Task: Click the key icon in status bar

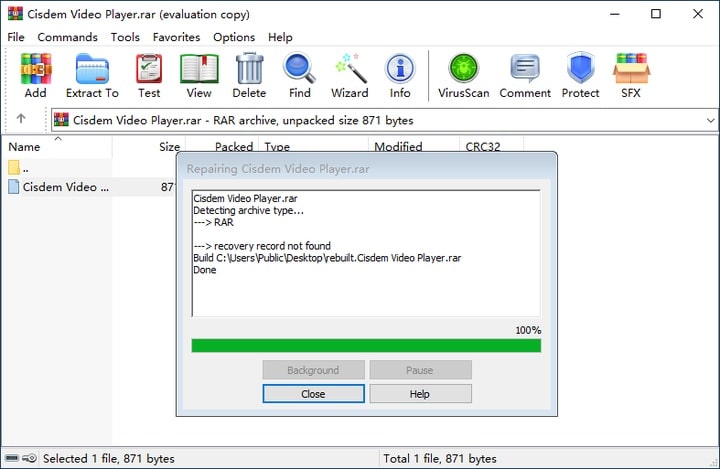Action: tap(30, 458)
